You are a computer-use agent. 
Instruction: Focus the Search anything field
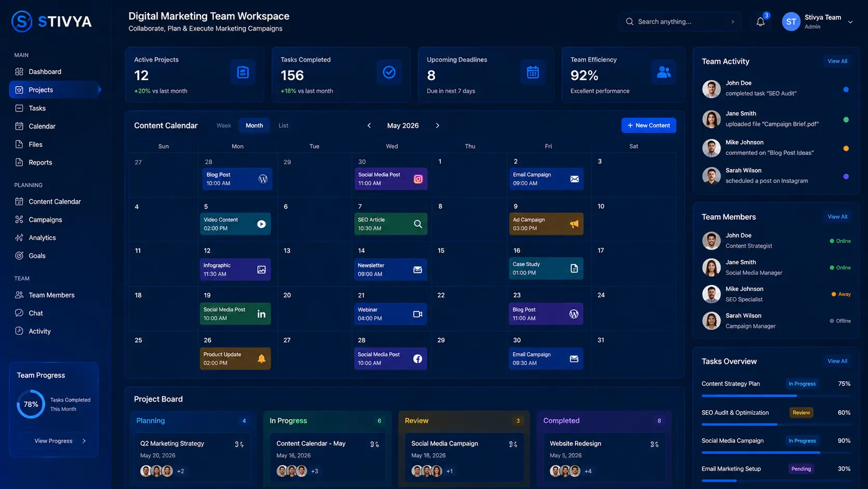tap(680, 22)
